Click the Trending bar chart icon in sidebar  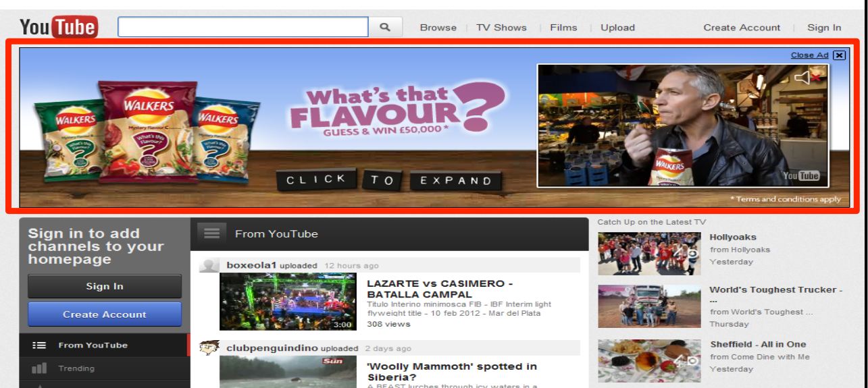(x=39, y=368)
